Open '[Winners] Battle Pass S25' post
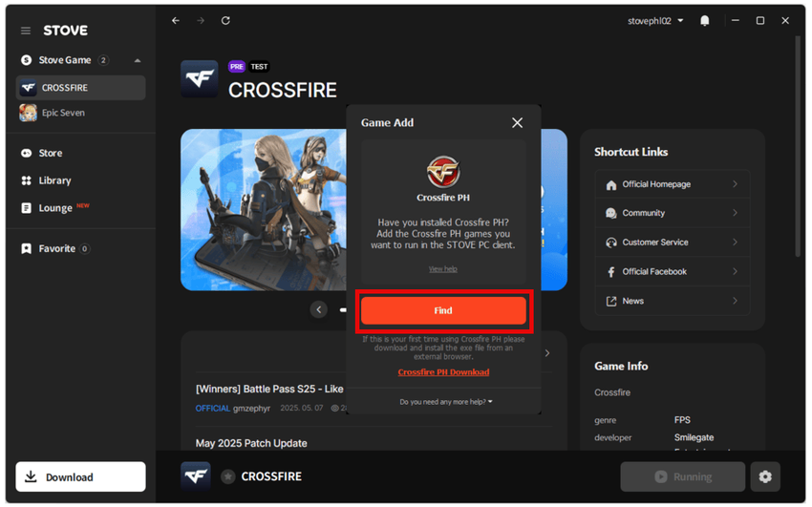The height and width of the screenshot is (507, 812). tap(269, 389)
